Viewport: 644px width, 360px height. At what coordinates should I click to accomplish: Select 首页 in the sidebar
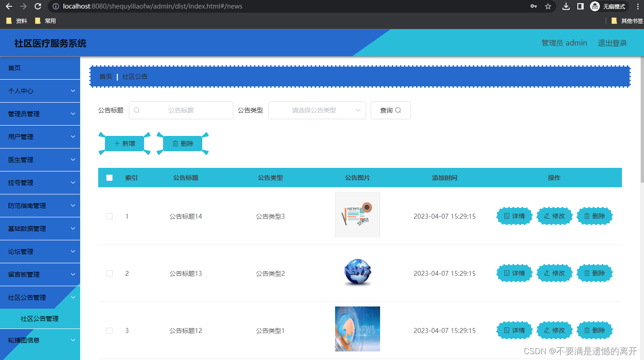(40, 67)
